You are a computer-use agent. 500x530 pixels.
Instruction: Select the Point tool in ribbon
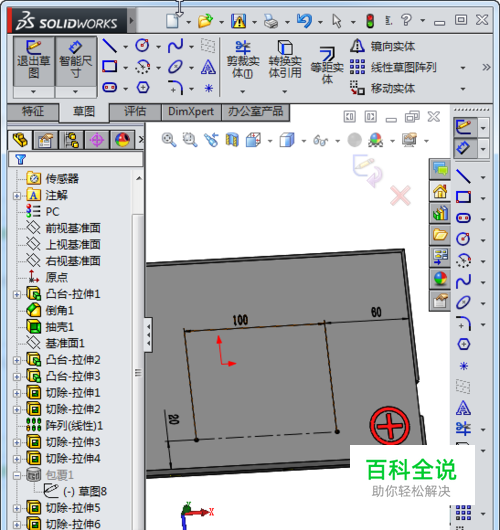click(x=209, y=88)
